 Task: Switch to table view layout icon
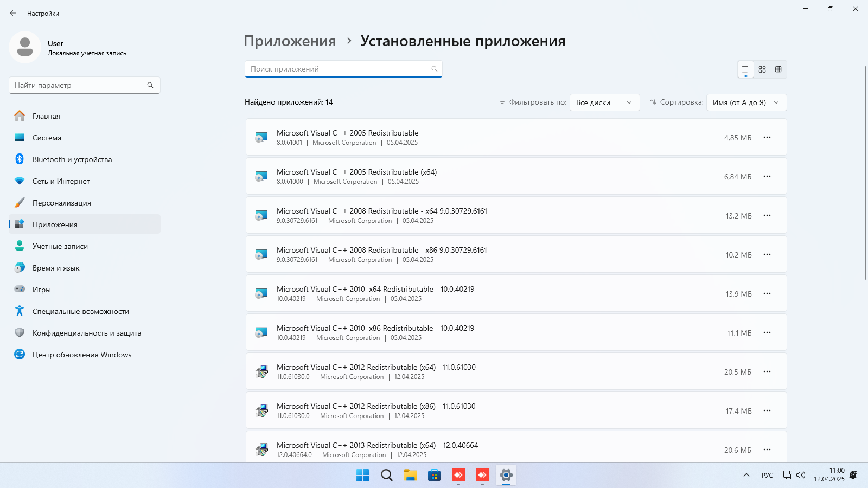pos(778,69)
